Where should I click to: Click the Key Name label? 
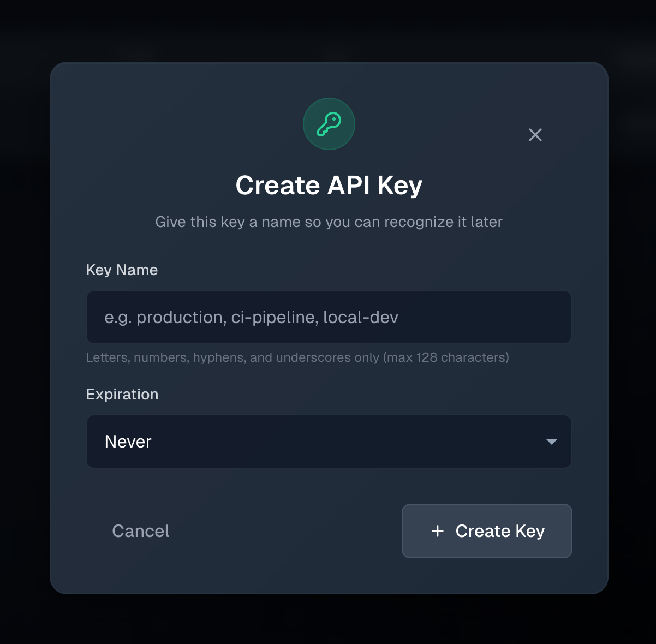[121, 270]
